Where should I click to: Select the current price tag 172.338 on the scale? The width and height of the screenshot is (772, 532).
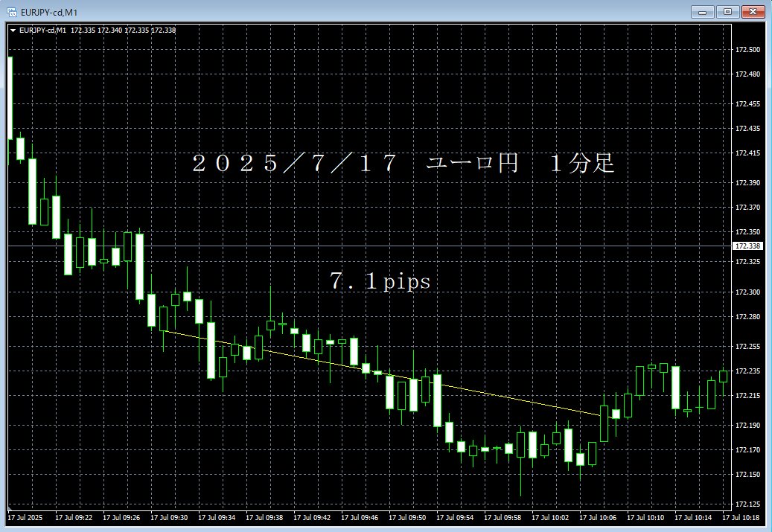coord(747,246)
